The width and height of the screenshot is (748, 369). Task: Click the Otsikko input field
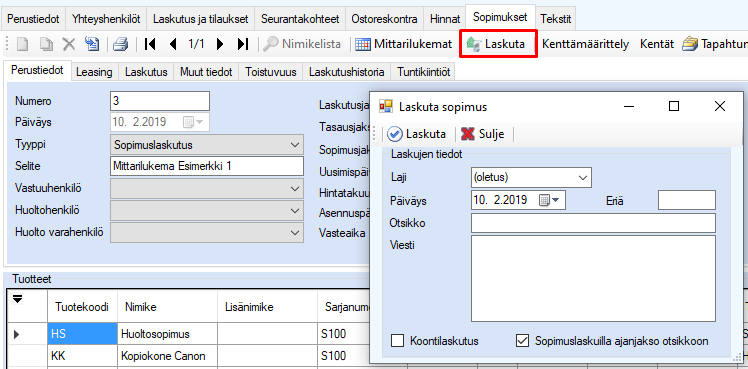[x=593, y=223]
